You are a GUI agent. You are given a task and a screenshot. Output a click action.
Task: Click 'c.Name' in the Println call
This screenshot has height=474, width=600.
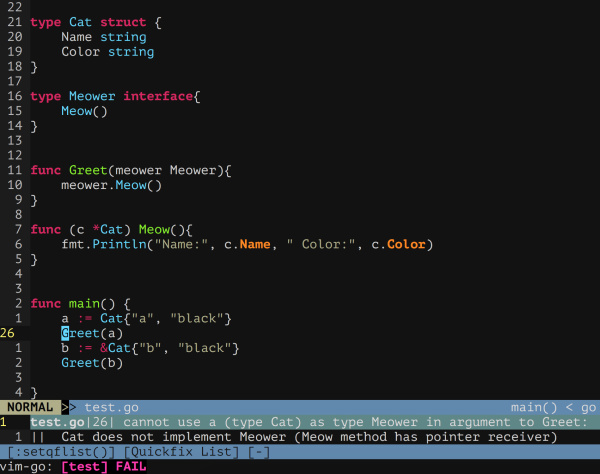[247, 245]
